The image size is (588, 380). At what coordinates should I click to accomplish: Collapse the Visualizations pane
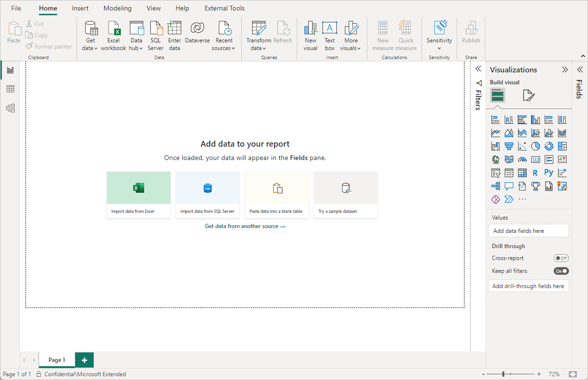click(x=565, y=70)
